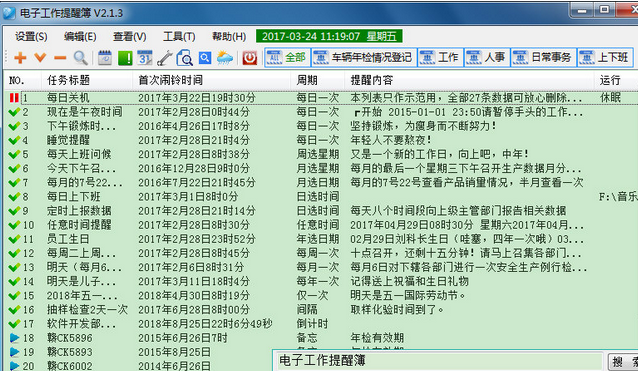
Task: Open the calendar 31 icon
Action: point(145,58)
